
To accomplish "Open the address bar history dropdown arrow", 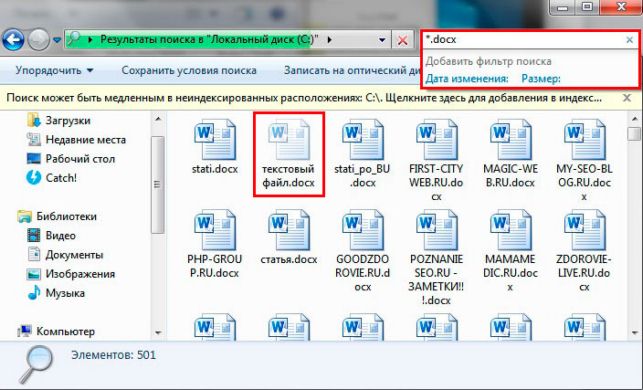I will [382, 40].
